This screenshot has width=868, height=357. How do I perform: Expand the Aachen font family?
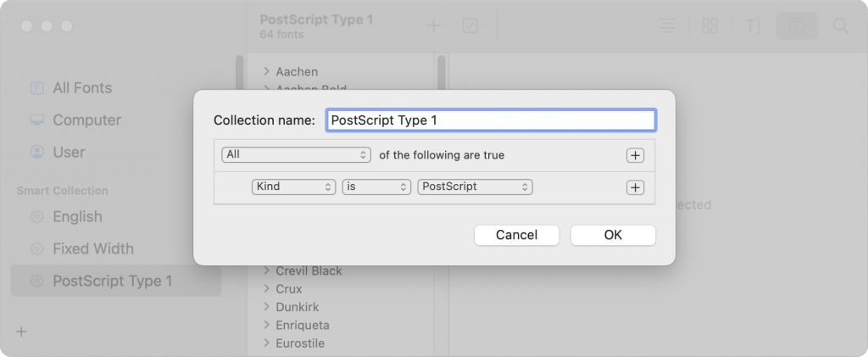tap(266, 71)
